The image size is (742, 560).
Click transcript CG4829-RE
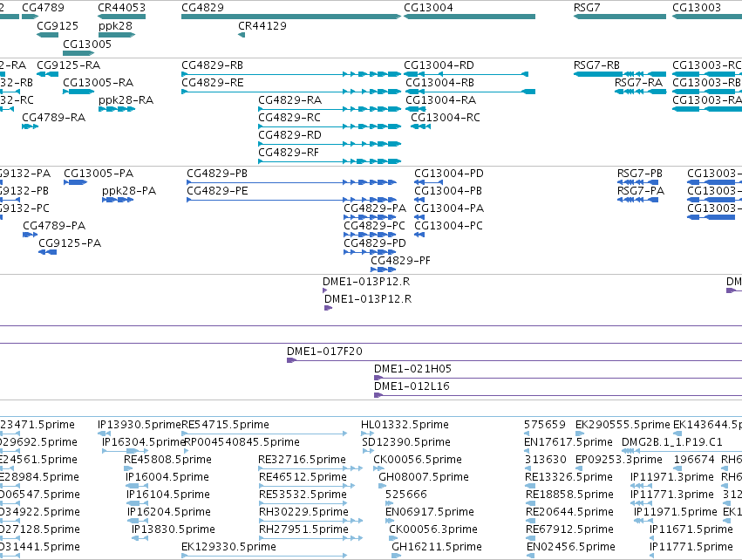point(213,83)
